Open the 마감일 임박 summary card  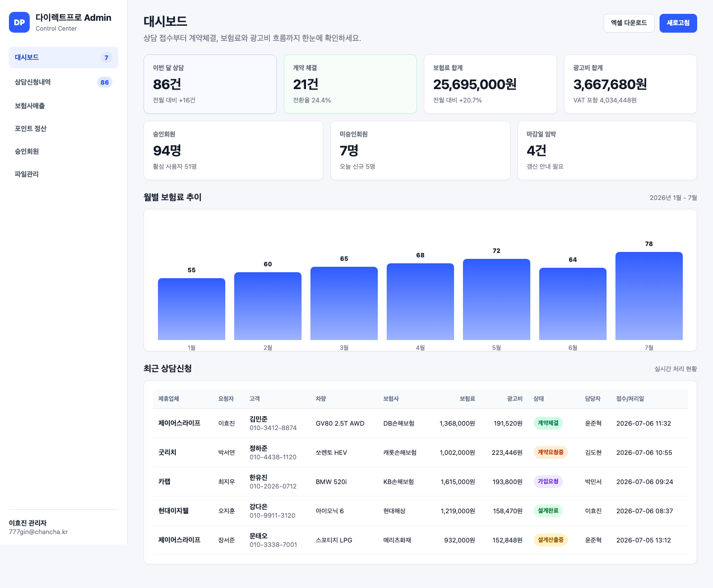(607, 150)
